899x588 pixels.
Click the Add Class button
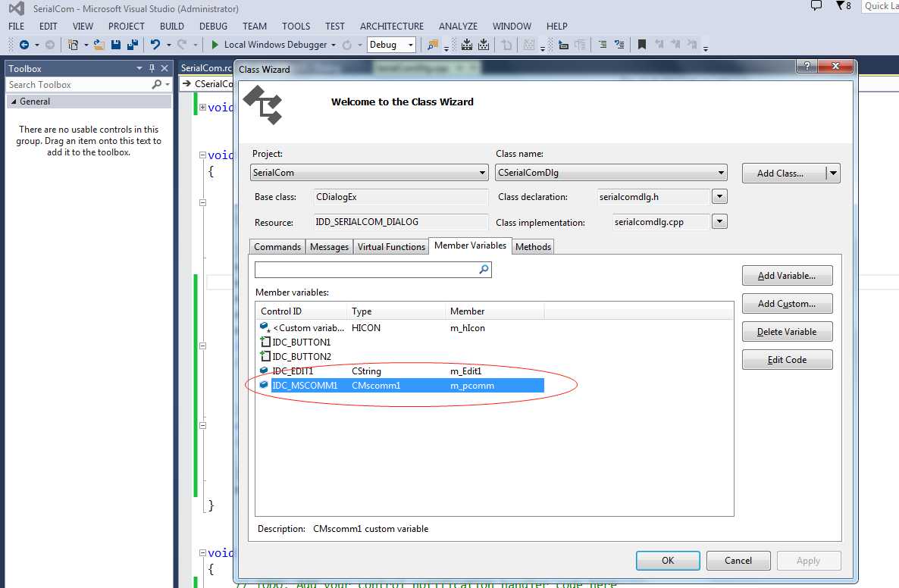784,173
